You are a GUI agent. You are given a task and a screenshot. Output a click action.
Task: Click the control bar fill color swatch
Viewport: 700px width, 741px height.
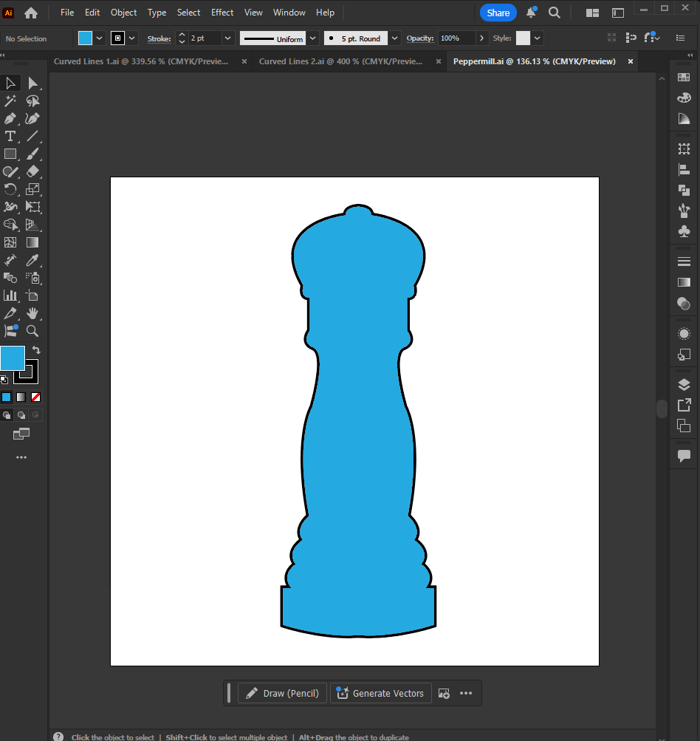pyautogui.click(x=85, y=38)
